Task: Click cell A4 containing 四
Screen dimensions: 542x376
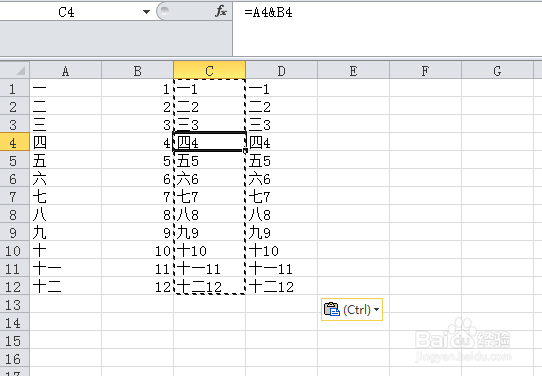Action: 66,142
